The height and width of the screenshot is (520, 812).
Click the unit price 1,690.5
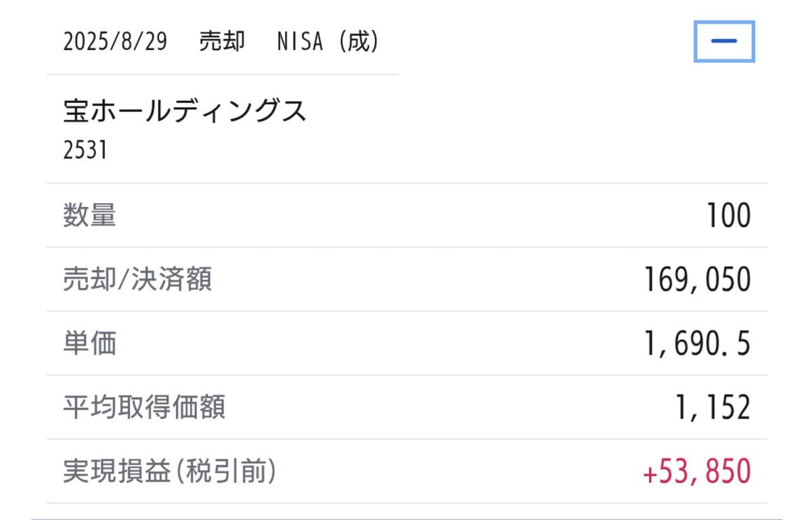[697, 344]
